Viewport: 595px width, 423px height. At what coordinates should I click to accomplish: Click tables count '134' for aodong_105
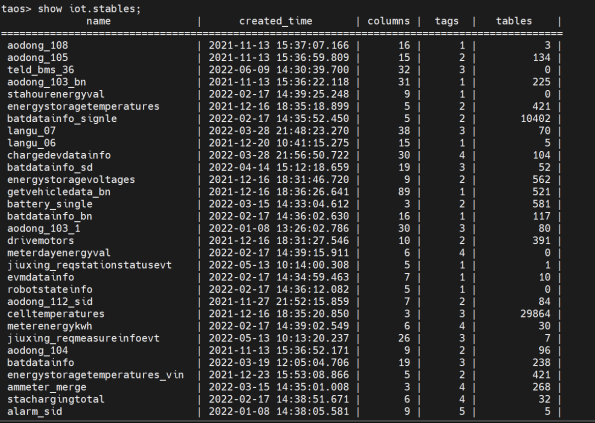541,58
